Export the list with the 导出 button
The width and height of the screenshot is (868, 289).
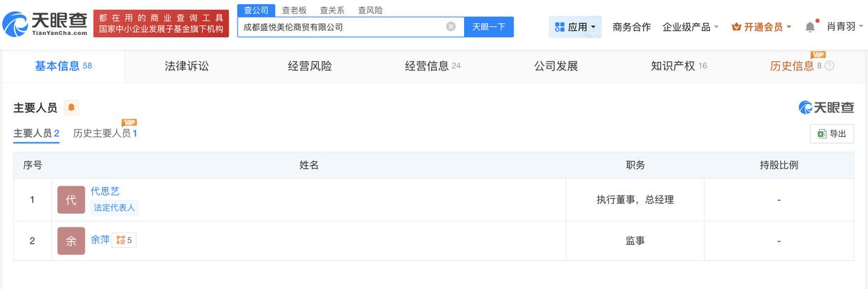[x=832, y=133]
